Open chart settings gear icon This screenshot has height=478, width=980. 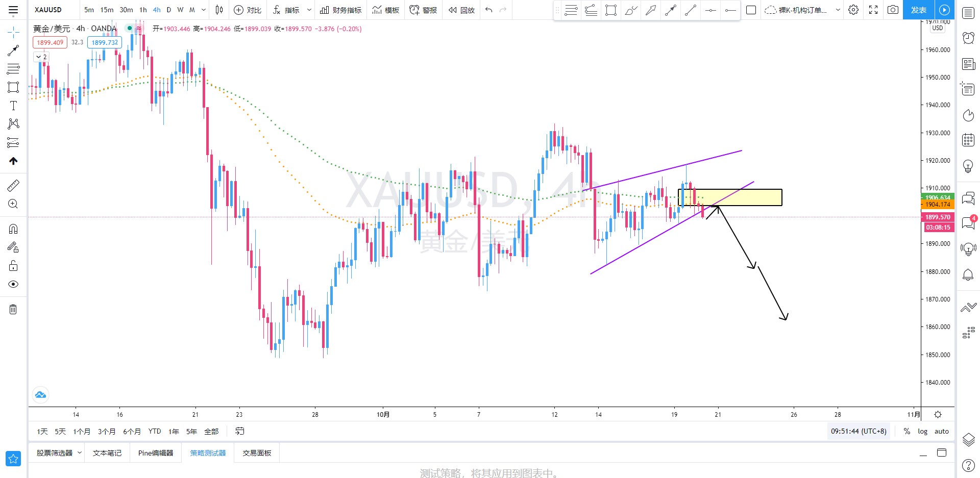coord(853,10)
